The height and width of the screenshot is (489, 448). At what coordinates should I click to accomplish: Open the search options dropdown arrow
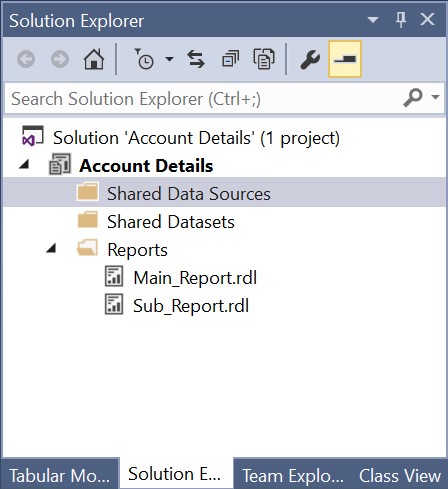tap(435, 97)
